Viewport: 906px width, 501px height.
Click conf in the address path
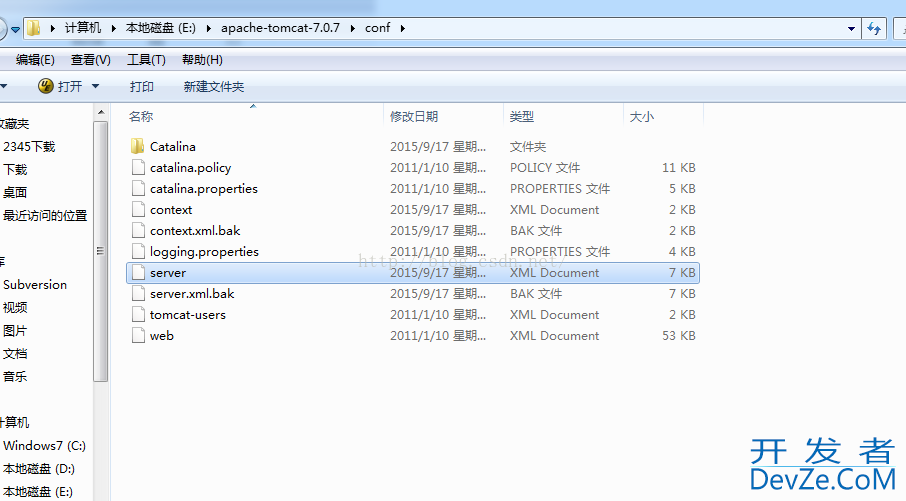pyautogui.click(x=377, y=28)
